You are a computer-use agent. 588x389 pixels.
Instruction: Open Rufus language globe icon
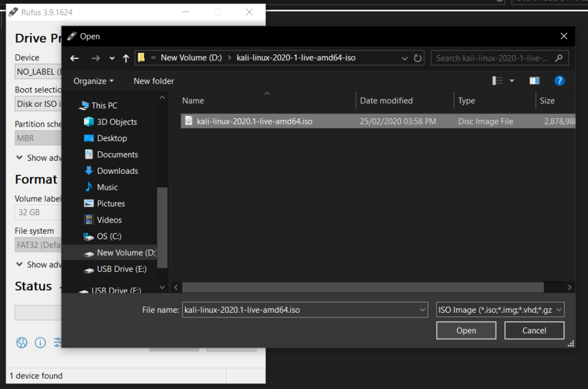[x=22, y=342]
